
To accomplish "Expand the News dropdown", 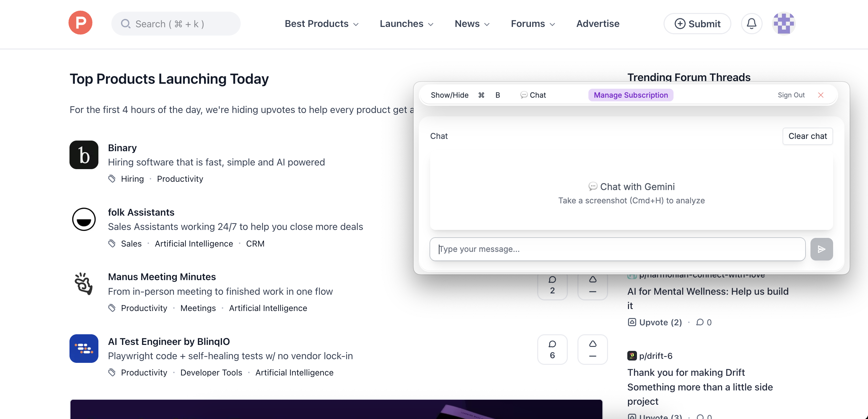I will tap(471, 24).
